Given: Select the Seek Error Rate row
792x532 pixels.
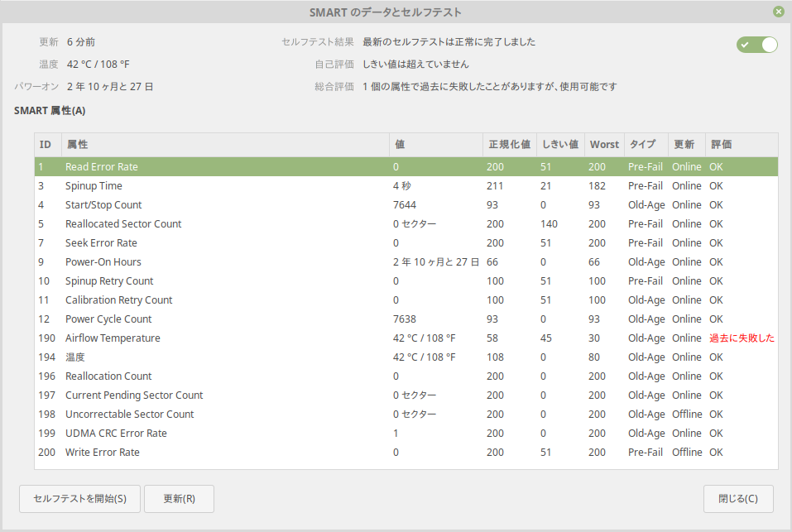Looking at the screenshot, I should [406, 242].
